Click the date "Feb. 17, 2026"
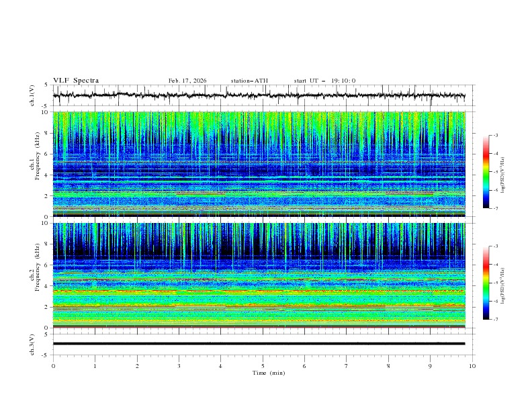 coord(187,81)
